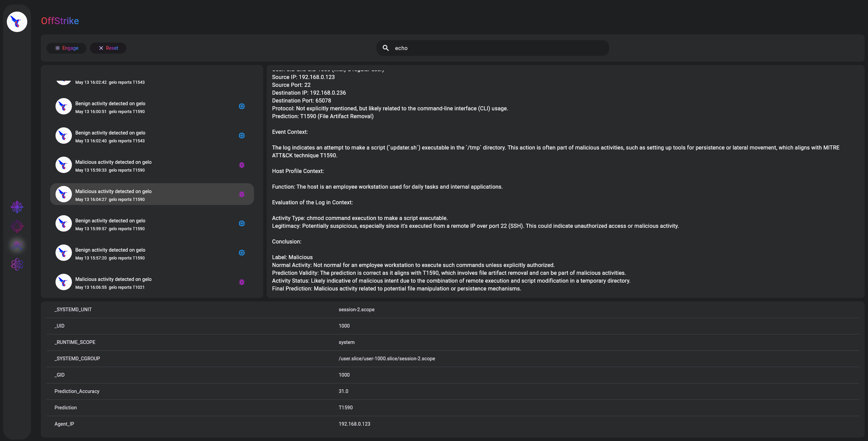
Task: Click the search magnifier icon
Action: tap(386, 48)
